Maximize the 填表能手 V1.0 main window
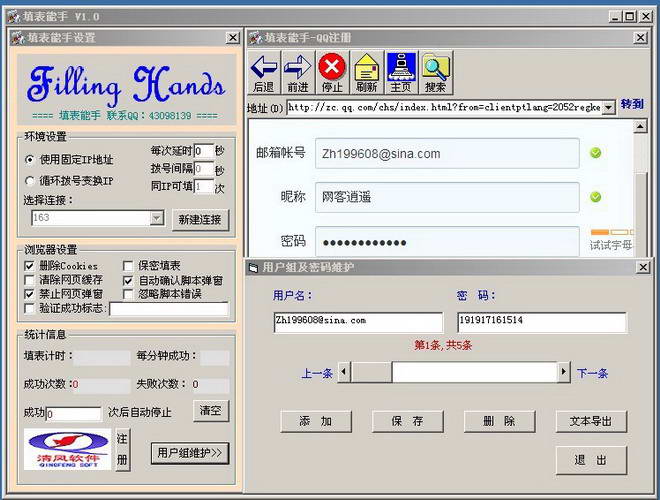The image size is (660, 500). point(630,16)
